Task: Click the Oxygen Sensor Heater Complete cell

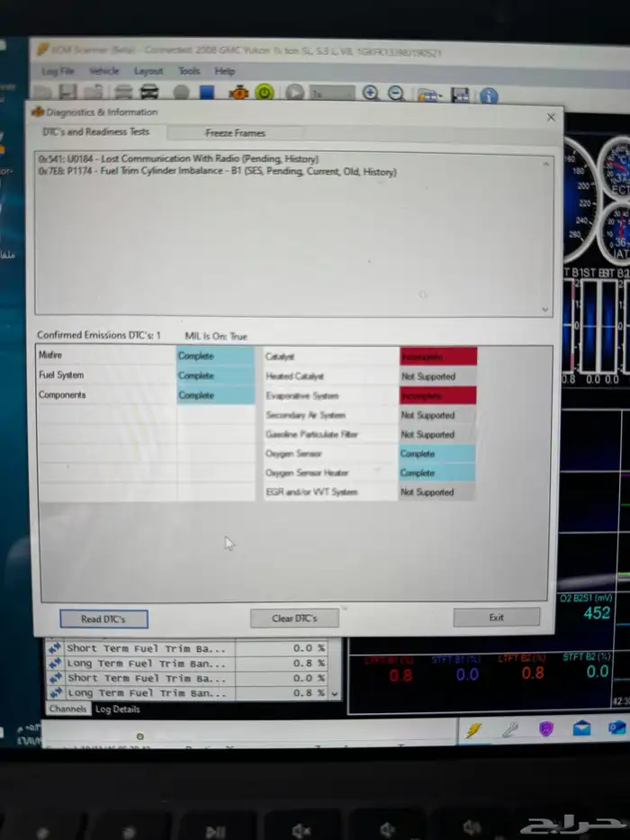Action: click(437, 473)
